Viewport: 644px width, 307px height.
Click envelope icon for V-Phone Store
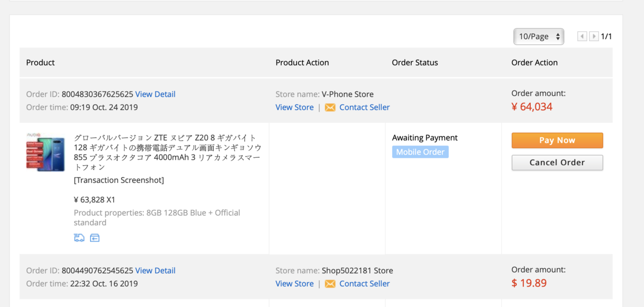pos(330,107)
